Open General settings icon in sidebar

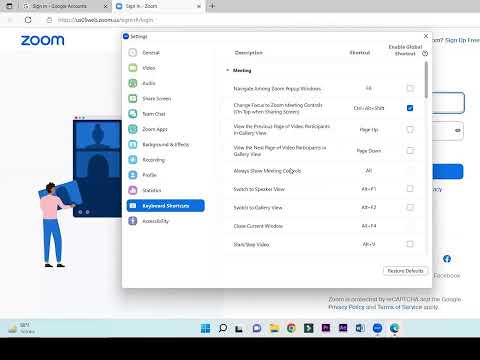pos(133,52)
